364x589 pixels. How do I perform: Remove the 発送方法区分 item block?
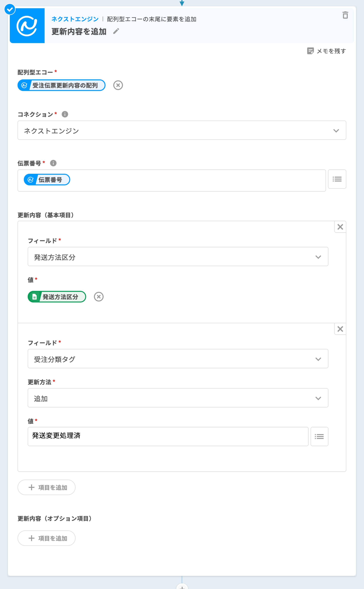[340, 227]
